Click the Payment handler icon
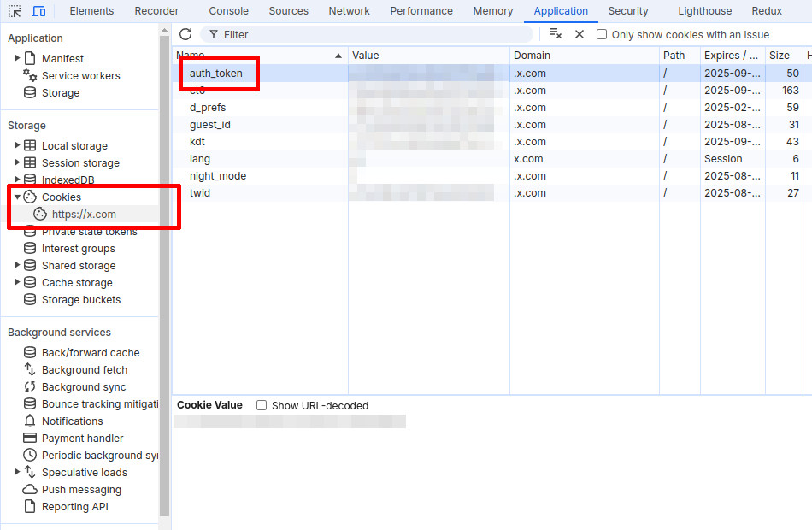812x530 pixels. (32, 438)
